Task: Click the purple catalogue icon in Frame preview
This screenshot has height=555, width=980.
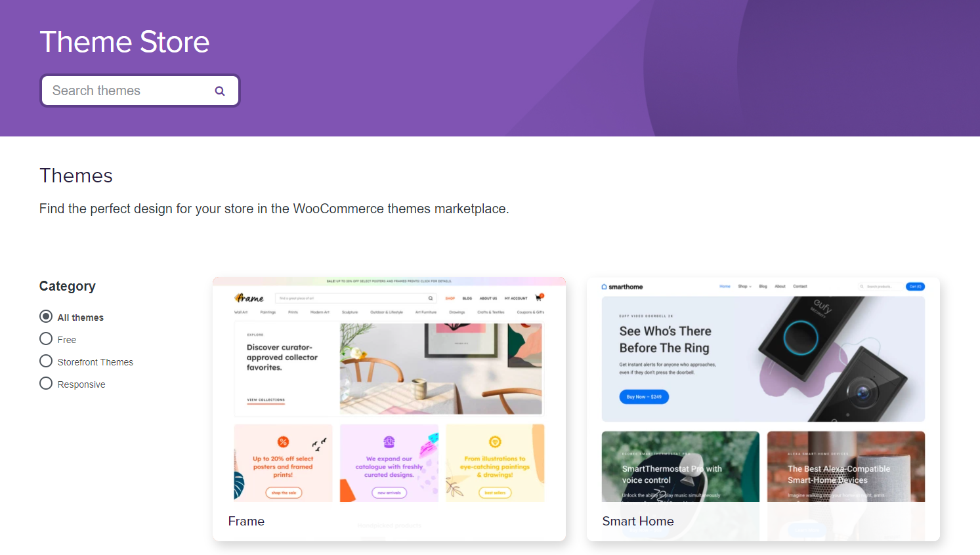Action: [x=389, y=442]
